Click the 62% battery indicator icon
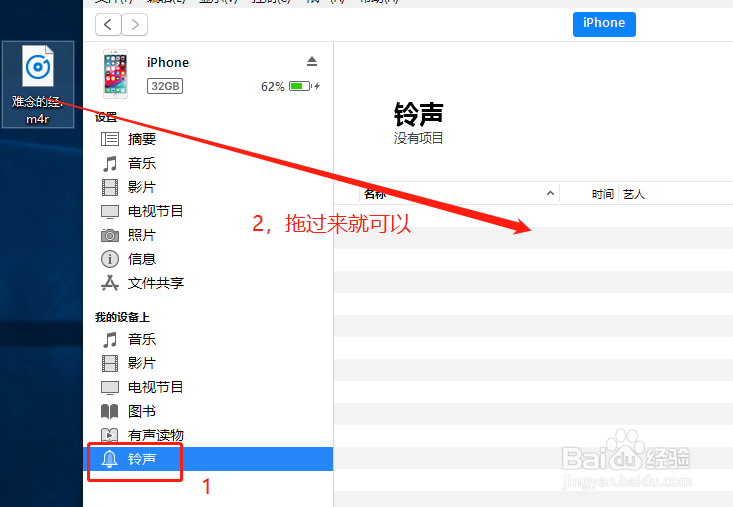 [300, 86]
